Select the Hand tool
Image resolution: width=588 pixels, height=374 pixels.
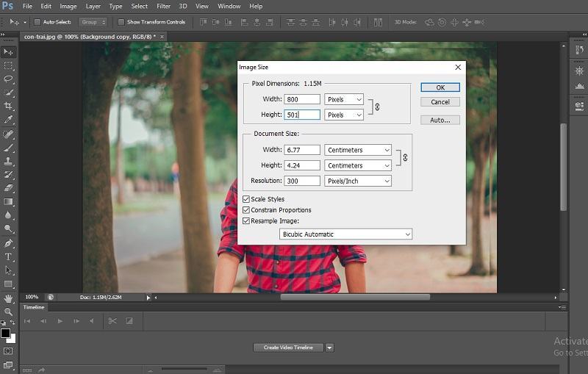point(8,298)
